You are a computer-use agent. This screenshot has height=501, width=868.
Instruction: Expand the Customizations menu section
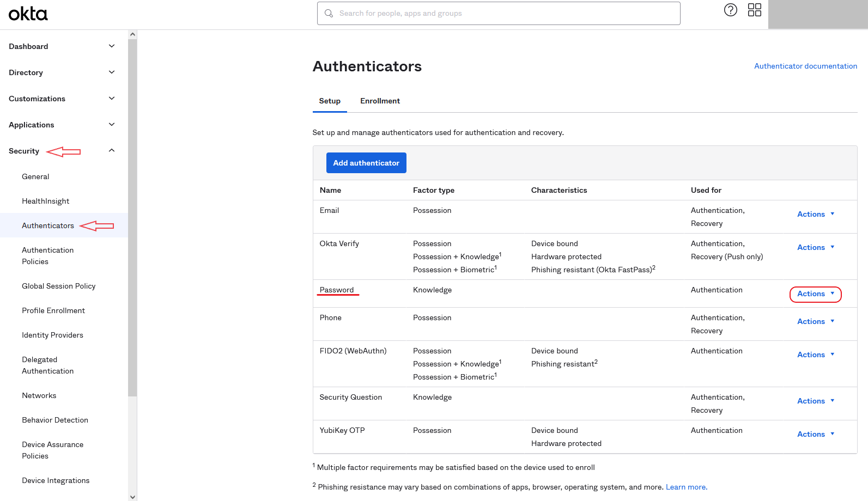(x=63, y=99)
